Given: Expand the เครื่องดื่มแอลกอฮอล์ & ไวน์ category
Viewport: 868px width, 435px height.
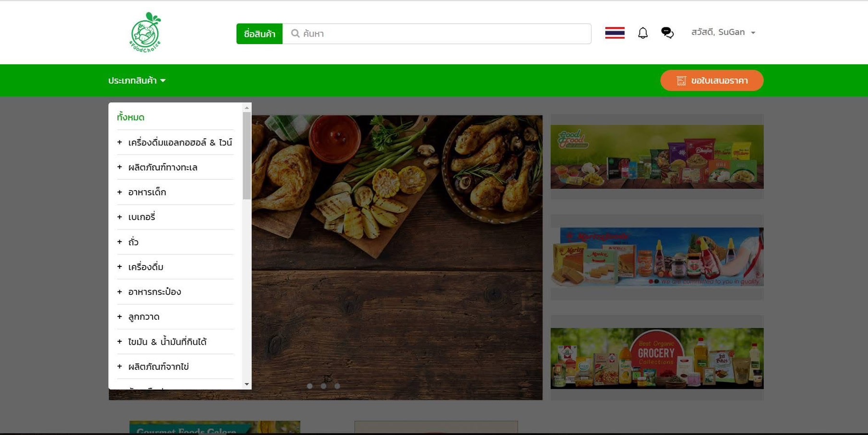Looking at the screenshot, I should point(180,143).
